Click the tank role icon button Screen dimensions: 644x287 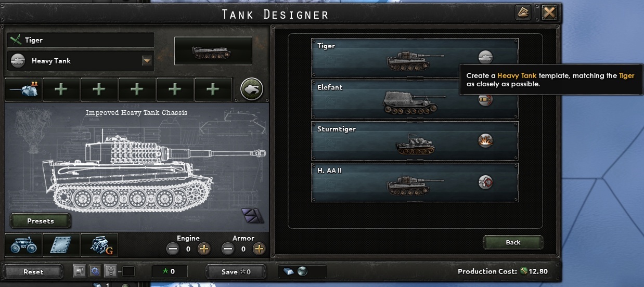252,89
